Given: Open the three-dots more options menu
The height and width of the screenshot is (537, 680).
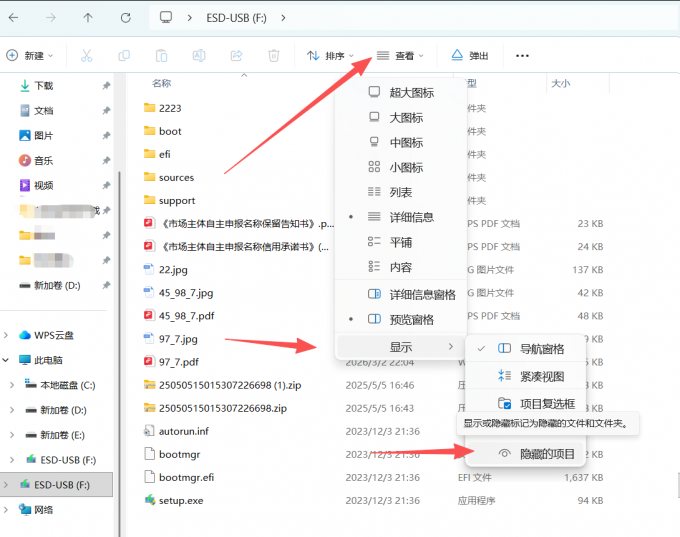Looking at the screenshot, I should [x=522, y=56].
